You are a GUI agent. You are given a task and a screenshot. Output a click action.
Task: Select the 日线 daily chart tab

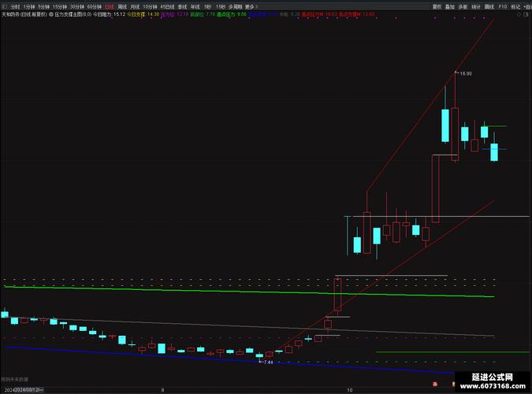110,6
